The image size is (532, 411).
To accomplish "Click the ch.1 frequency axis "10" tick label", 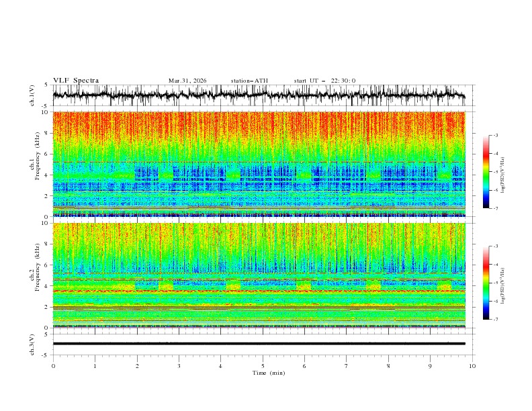I will pyautogui.click(x=46, y=112).
